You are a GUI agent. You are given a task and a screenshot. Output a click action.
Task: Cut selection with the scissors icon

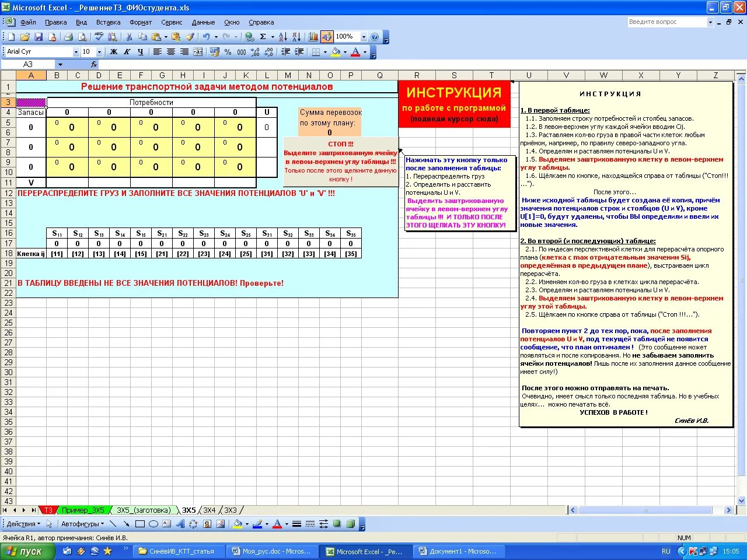129,37
